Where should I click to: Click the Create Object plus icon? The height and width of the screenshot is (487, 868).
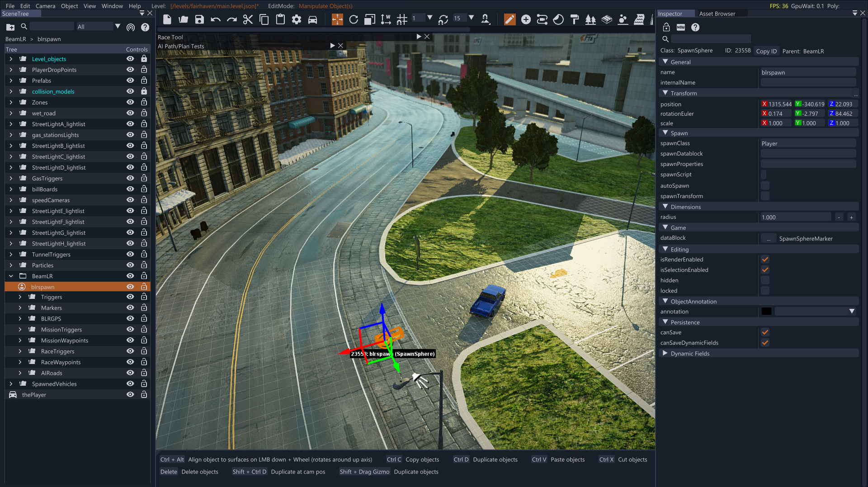click(526, 19)
